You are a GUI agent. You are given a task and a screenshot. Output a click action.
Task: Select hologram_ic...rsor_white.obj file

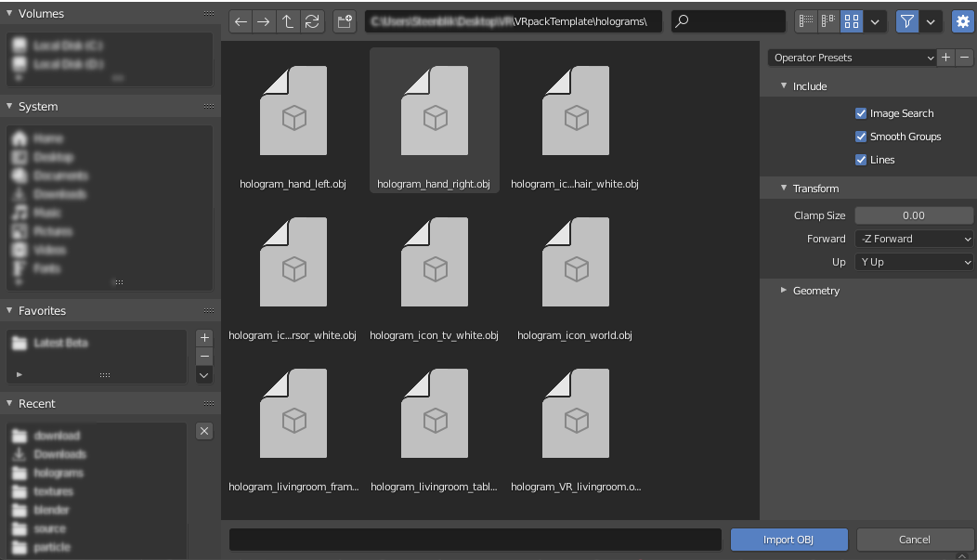click(293, 271)
